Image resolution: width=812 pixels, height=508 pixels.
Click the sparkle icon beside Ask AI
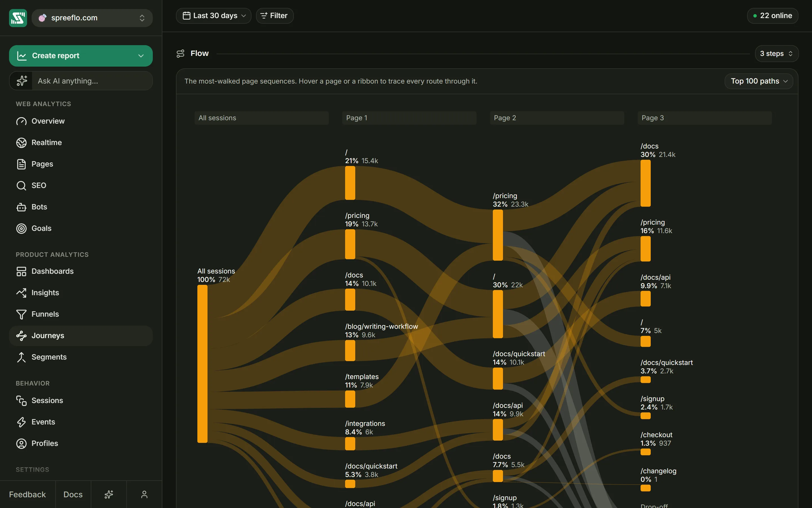click(x=22, y=81)
